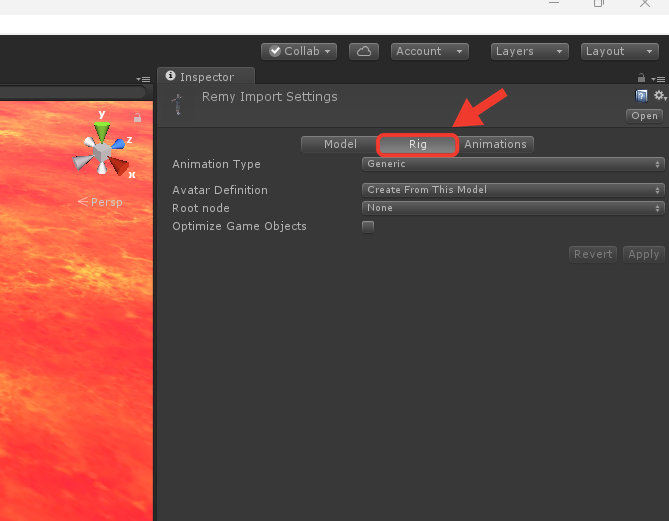Open the help reference book icon
Screen dimensions: 669x521
641,96
